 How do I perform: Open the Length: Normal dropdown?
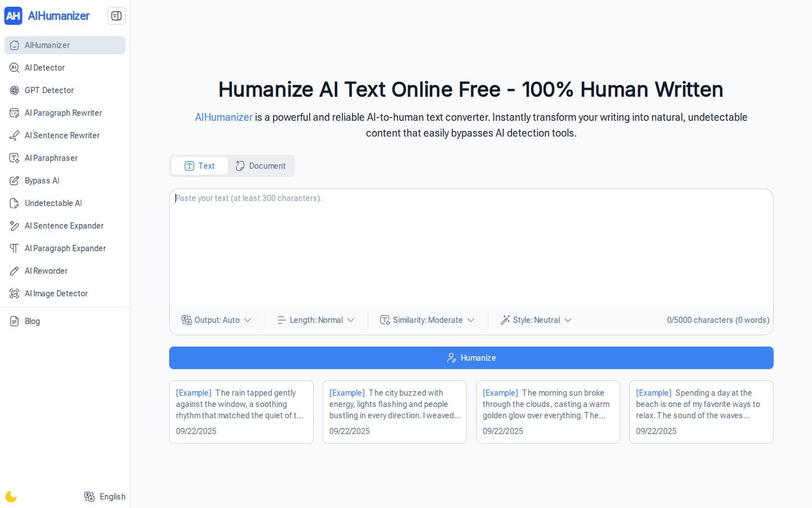click(x=316, y=320)
